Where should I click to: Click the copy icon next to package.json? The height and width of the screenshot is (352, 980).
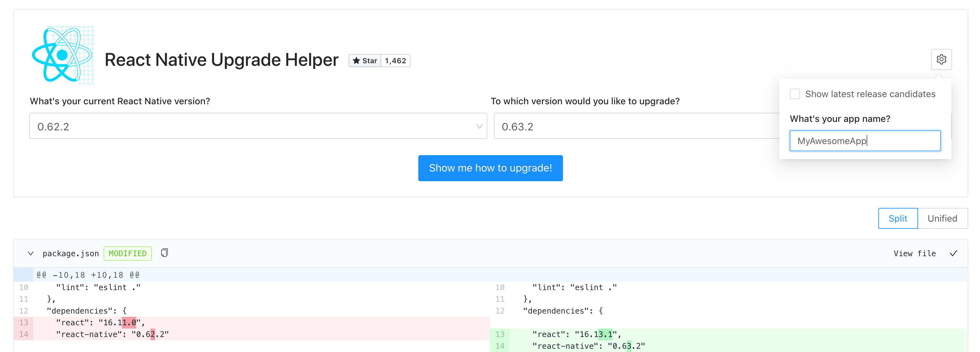(164, 253)
